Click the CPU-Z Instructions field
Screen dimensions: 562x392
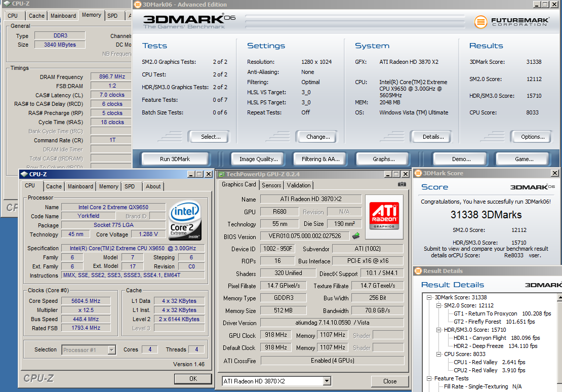133,275
